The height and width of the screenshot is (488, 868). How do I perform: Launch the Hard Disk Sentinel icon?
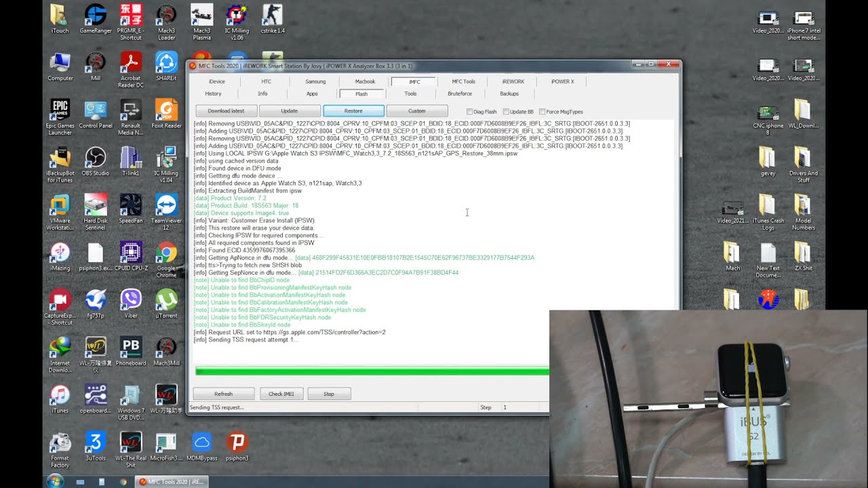[96, 213]
